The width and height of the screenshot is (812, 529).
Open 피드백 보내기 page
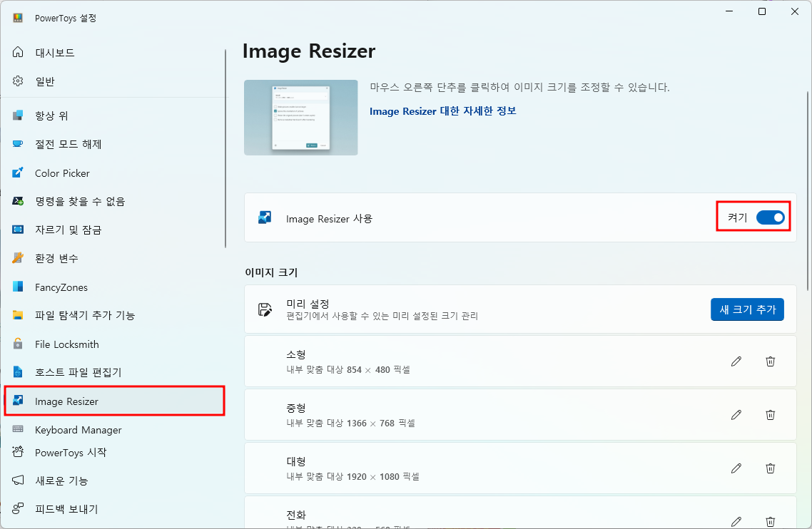(x=114, y=509)
